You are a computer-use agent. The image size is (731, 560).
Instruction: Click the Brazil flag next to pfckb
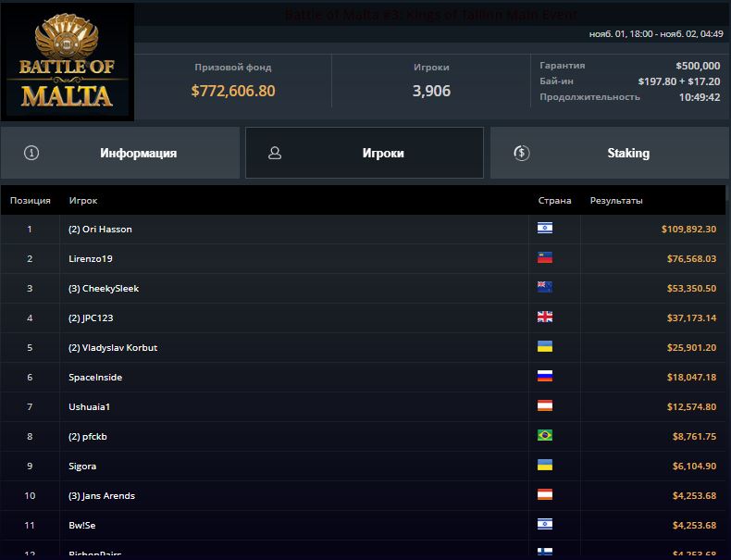pyautogui.click(x=545, y=436)
